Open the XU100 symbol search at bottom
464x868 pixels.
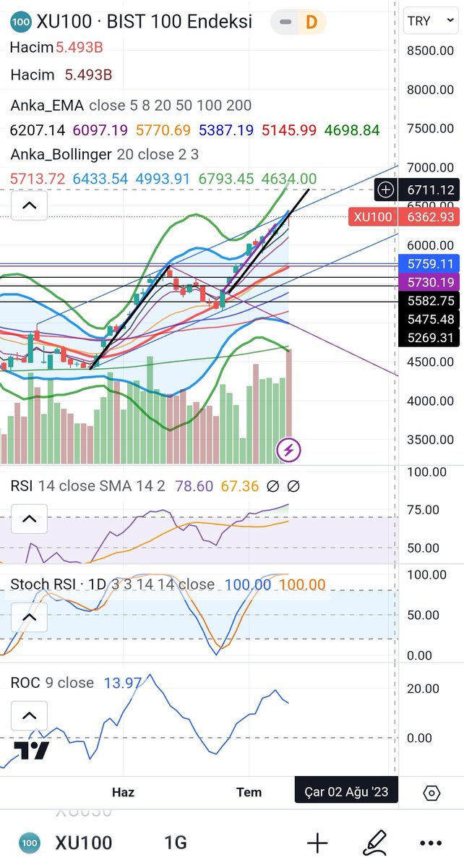click(83, 843)
